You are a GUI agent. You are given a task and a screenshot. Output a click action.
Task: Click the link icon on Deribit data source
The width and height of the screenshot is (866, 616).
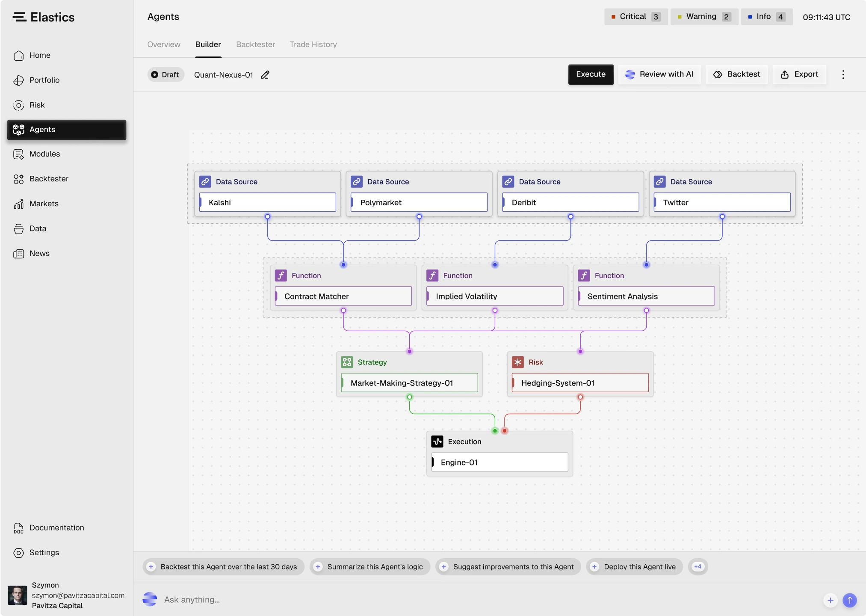508,182
